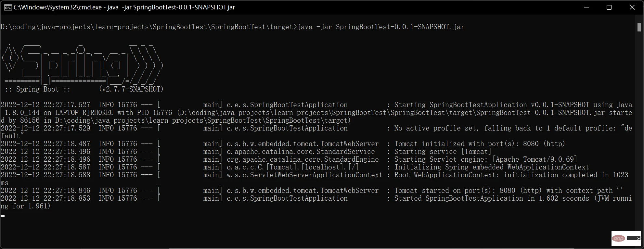Image resolution: width=644 pixels, height=249 pixels.
Task: Click the v2.7.7-SNAPSHOT version text
Action: tap(131, 89)
